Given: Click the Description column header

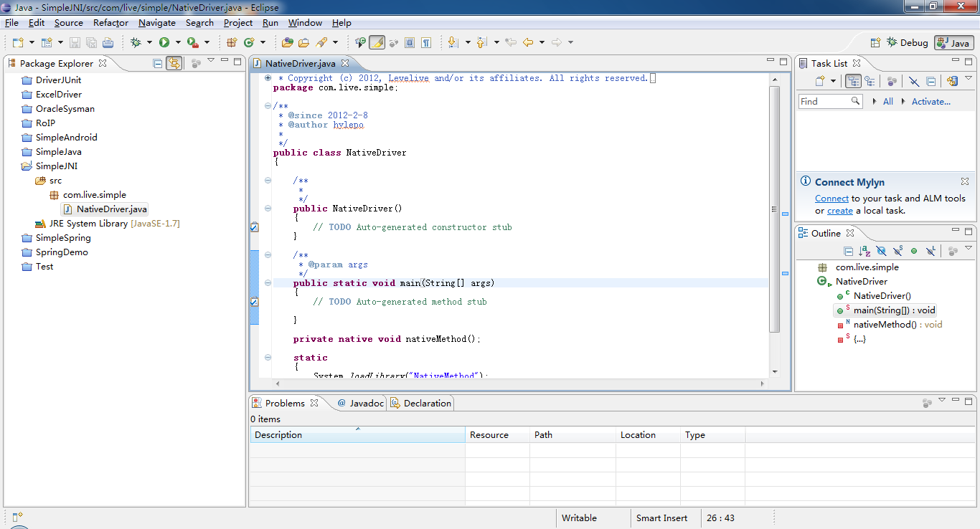Looking at the screenshot, I should point(357,435).
